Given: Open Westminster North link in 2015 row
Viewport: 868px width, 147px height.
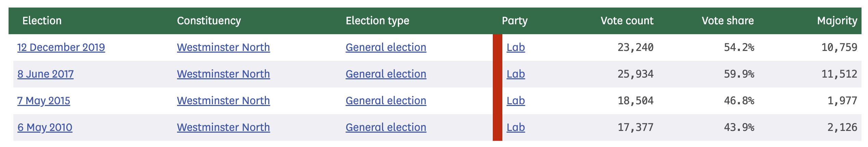Looking at the screenshot, I should tap(223, 101).
